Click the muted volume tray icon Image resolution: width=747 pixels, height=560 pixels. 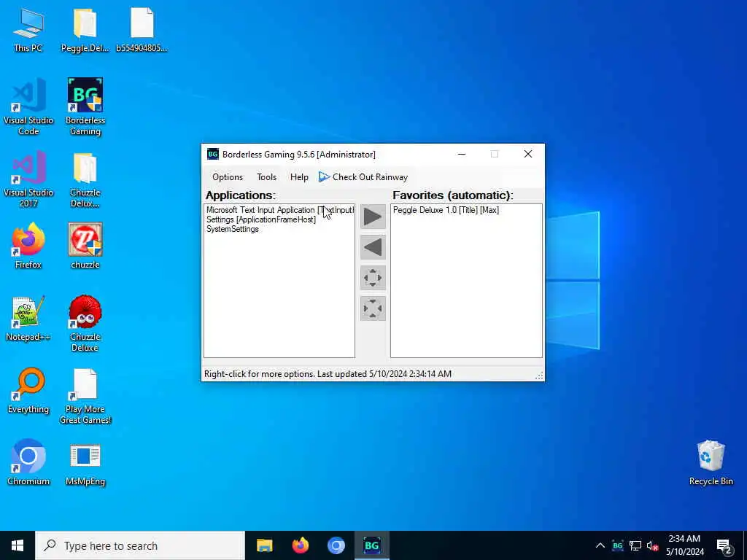click(653, 545)
